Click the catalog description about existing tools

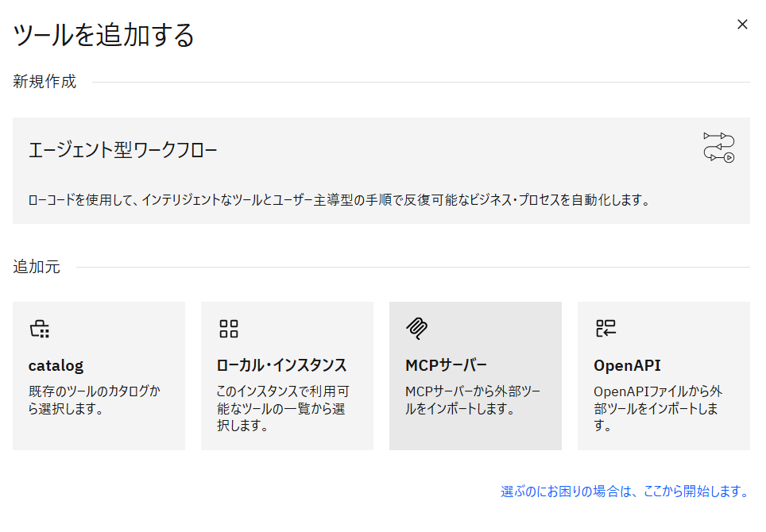(x=94, y=400)
